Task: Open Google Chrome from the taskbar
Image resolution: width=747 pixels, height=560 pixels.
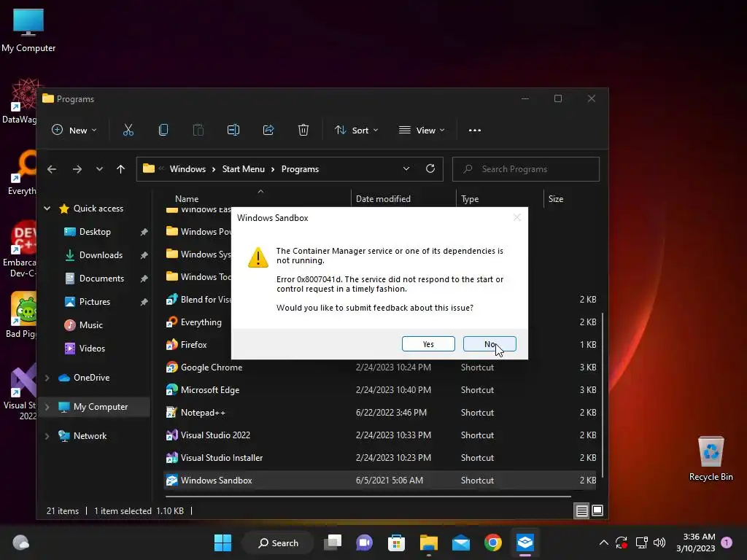Action: 493,542
